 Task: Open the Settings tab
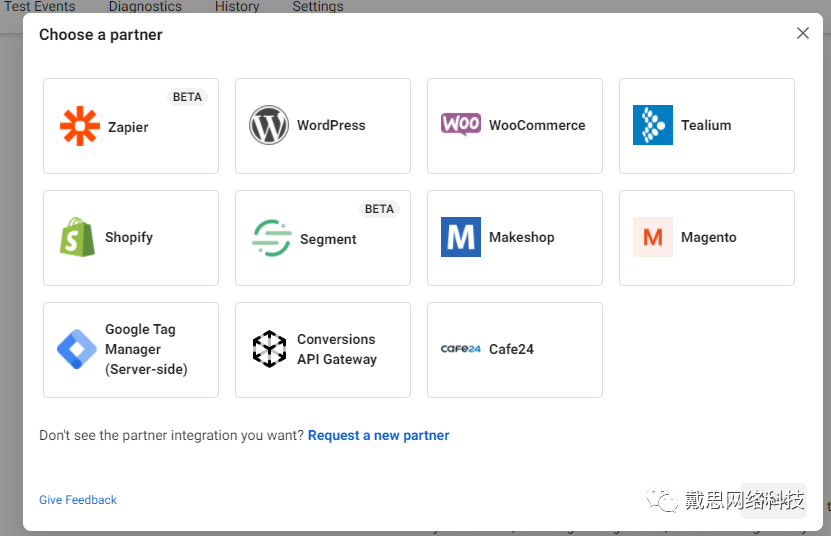click(318, 6)
